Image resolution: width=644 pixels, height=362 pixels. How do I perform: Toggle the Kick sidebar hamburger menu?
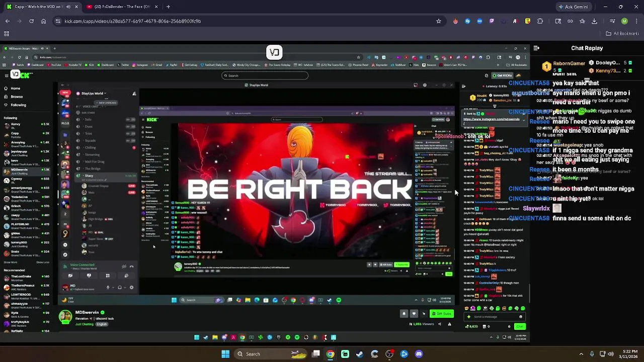[x=7, y=75]
